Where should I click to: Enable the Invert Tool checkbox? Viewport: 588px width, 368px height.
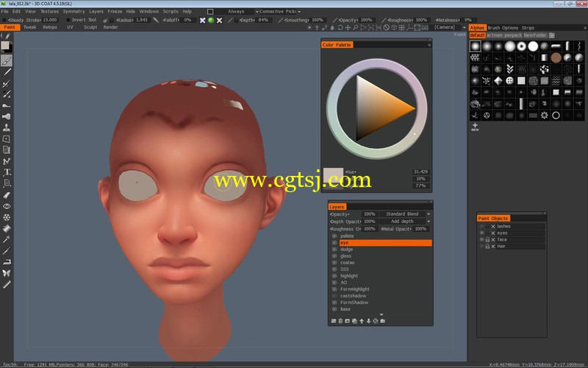(x=68, y=20)
